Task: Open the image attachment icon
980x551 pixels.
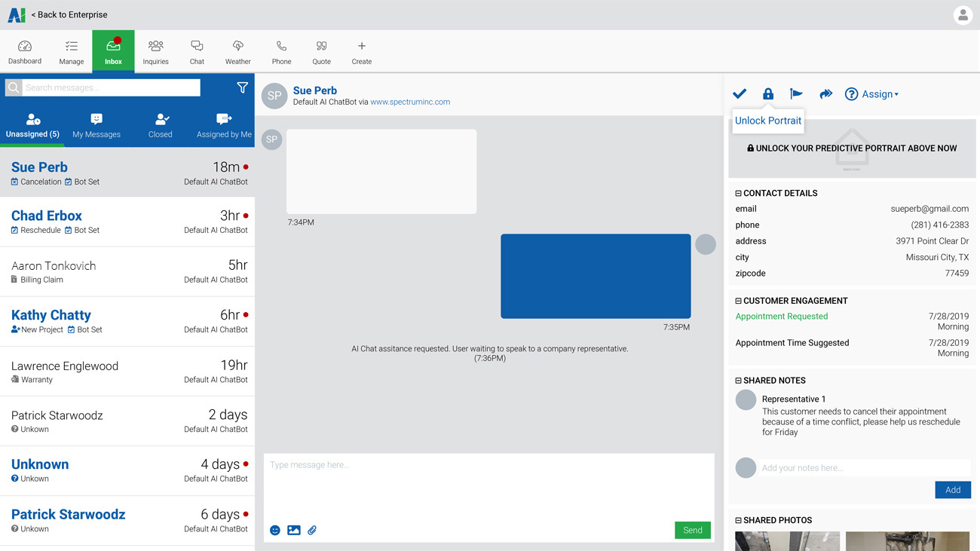Action: click(x=293, y=530)
